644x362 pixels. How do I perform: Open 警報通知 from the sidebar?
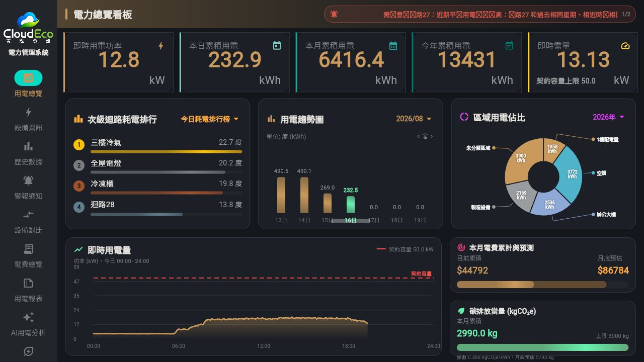(x=28, y=187)
